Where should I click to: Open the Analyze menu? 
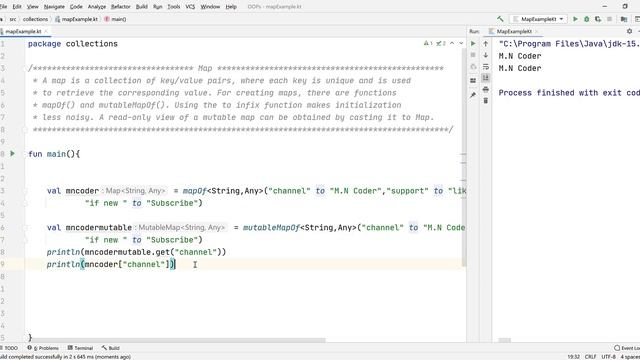(x=97, y=7)
